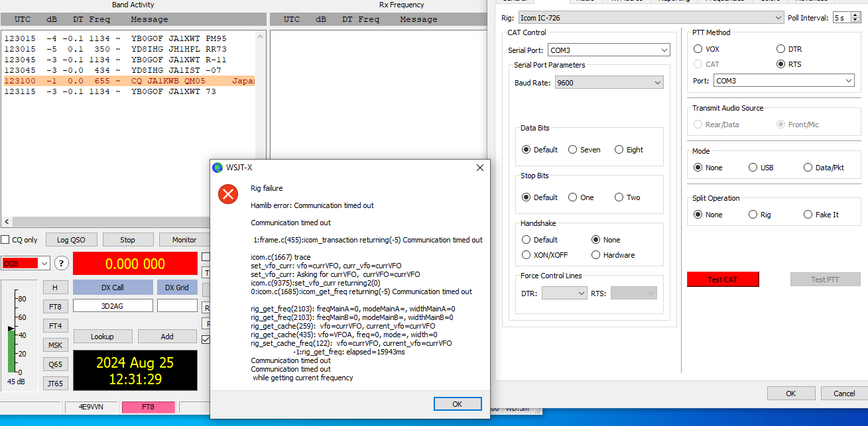Select One stop bit option
868x426 pixels.
tap(572, 197)
